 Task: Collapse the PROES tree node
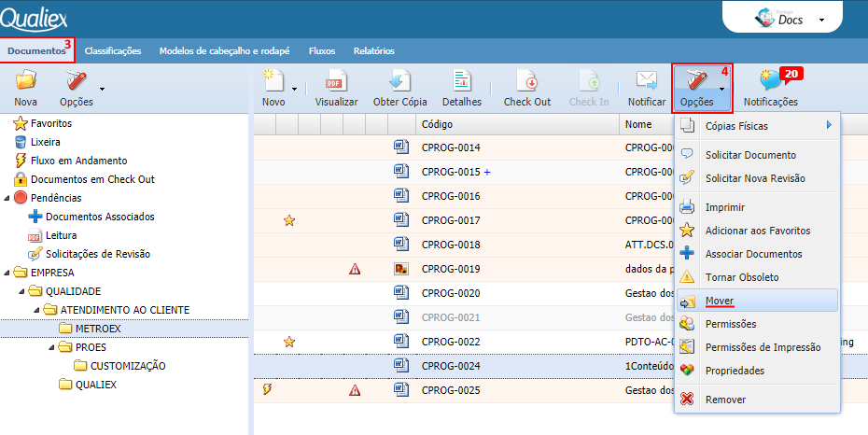(51, 347)
